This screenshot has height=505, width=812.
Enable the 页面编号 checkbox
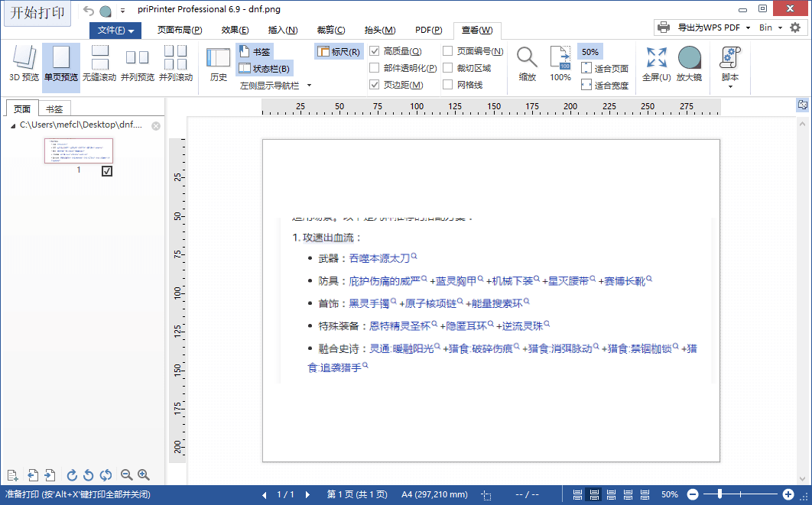click(x=448, y=51)
